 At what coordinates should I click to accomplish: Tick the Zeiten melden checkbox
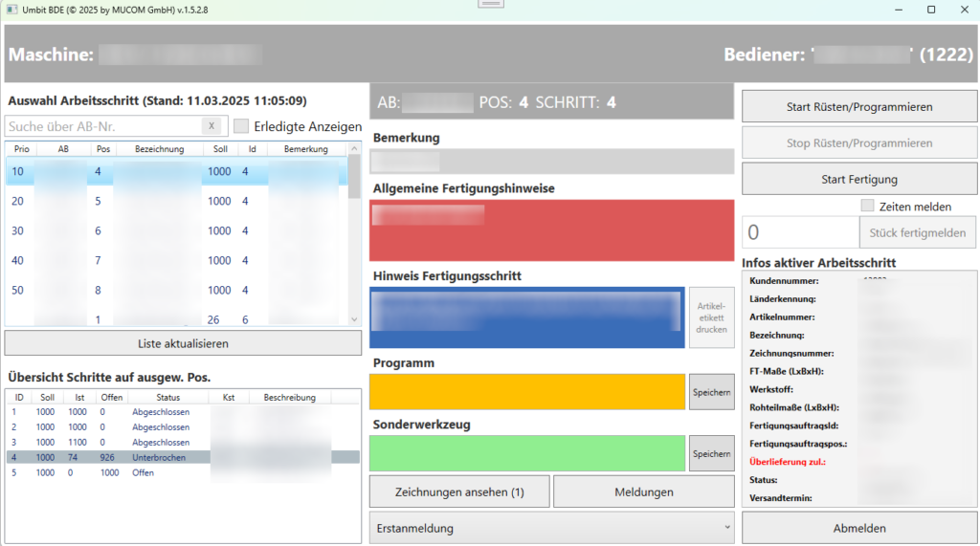click(x=867, y=206)
